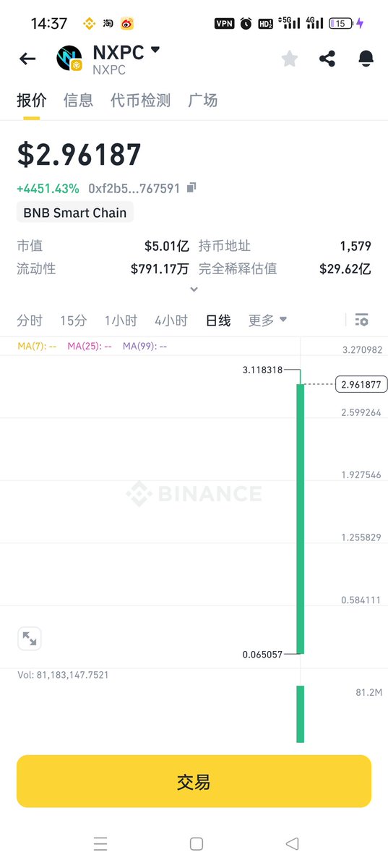Open the 广场 tab
The width and height of the screenshot is (388, 868).
(202, 101)
